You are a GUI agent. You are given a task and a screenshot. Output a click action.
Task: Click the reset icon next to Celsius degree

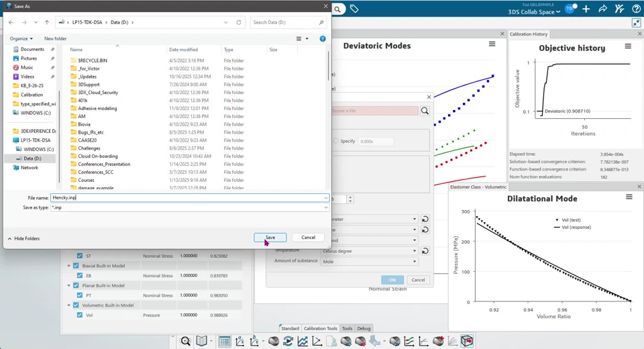coord(425,251)
